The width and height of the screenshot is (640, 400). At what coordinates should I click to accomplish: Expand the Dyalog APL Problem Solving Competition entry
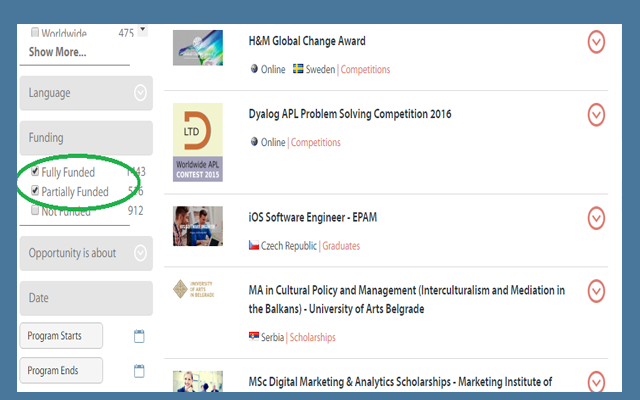click(x=596, y=115)
